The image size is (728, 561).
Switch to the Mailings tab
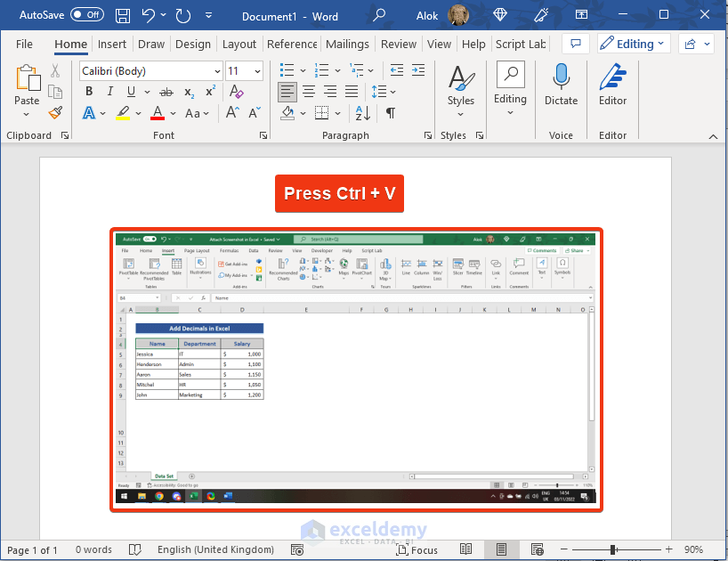coord(347,45)
